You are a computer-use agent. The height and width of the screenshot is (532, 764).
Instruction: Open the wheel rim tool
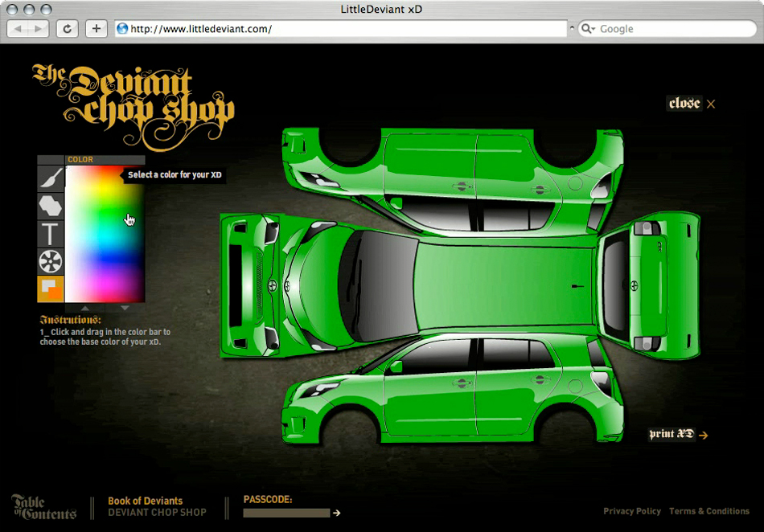pyautogui.click(x=50, y=261)
